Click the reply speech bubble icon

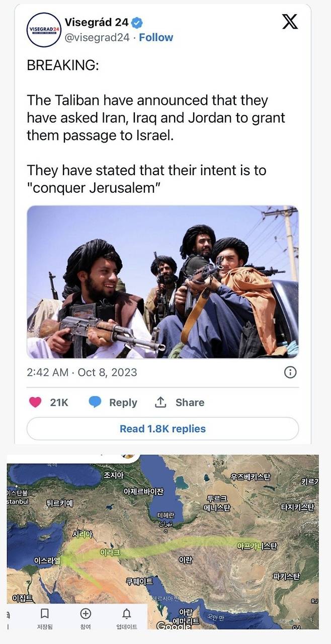pyautogui.click(x=95, y=402)
